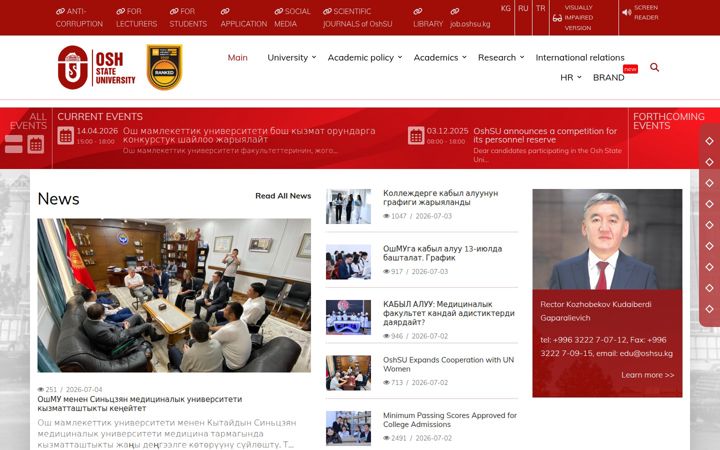720x450 pixels.
Task: Expand the HR dropdown menu
Action: click(571, 77)
